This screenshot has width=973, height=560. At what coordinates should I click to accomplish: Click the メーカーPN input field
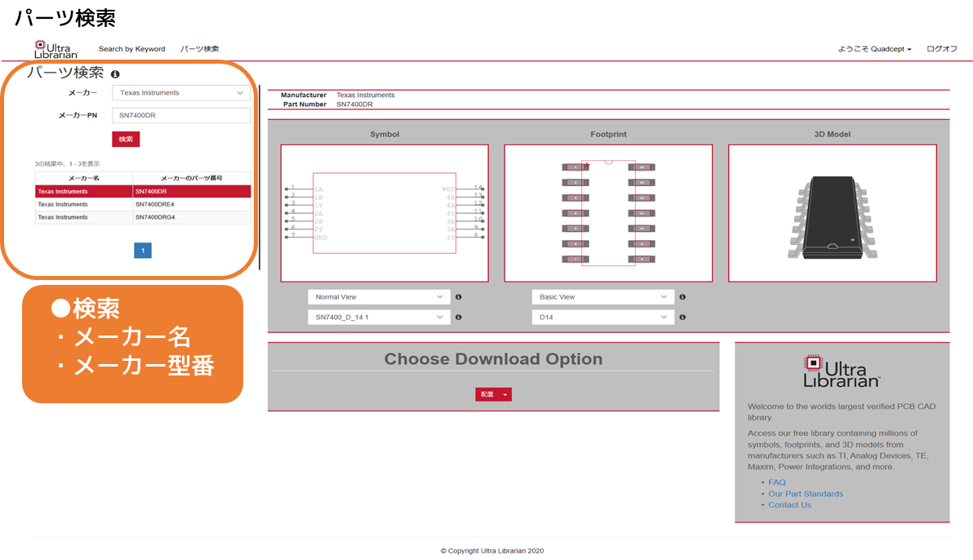tap(181, 115)
